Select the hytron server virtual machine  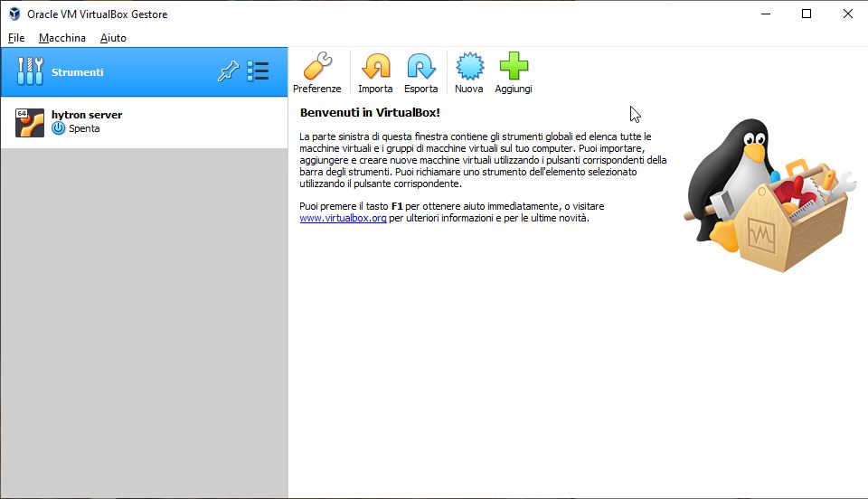(x=145, y=122)
